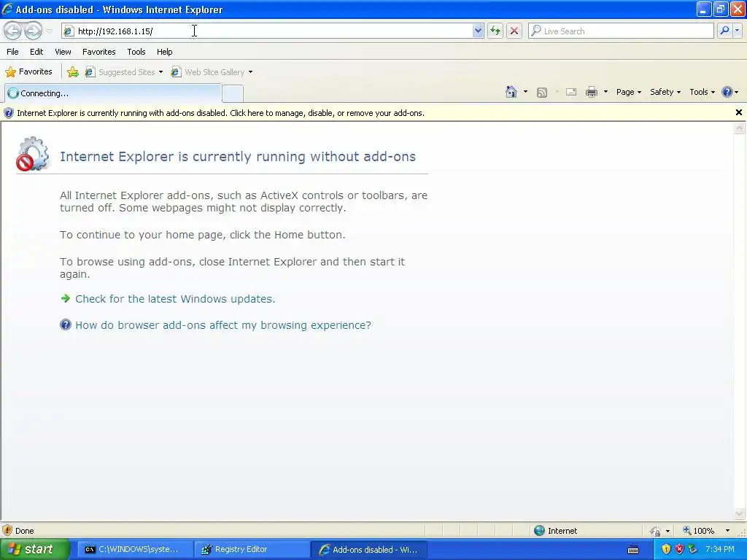Viewport: 747px width, 560px height.
Task: Expand the address bar history dropdown
Action: point(478,31)
